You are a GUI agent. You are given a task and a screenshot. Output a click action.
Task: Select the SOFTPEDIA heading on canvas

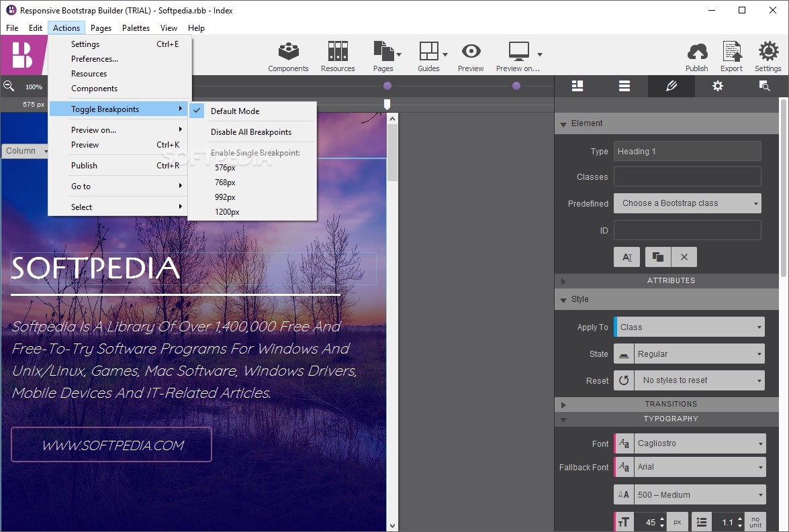coord(95,268)
